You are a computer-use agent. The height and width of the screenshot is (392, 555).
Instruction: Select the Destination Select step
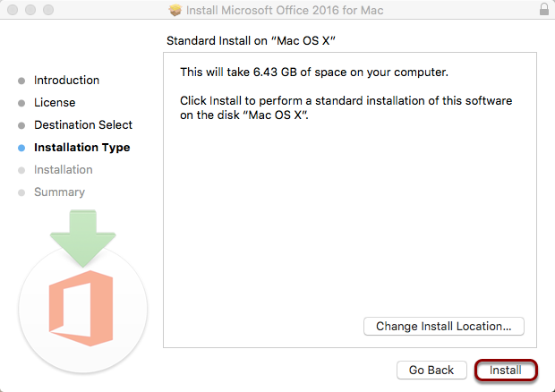pos(83,125)
